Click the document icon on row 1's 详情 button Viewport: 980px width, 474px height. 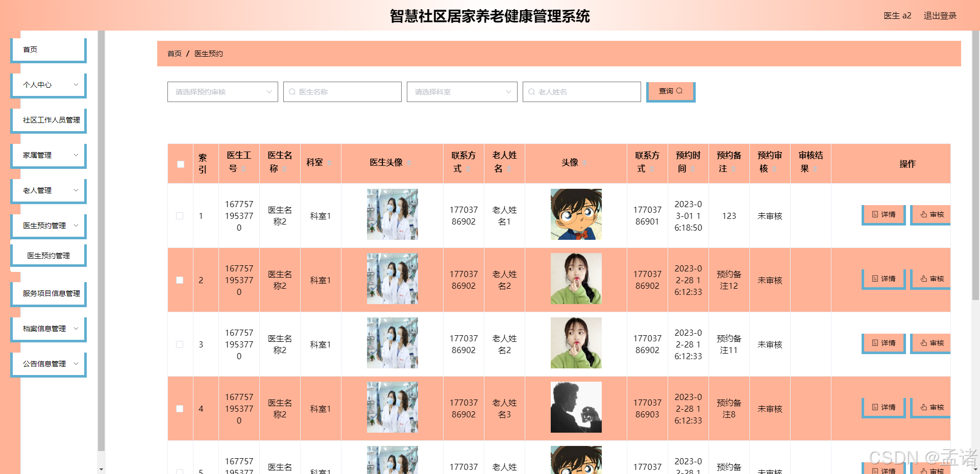pyautogui.click(x=874, y=215)
